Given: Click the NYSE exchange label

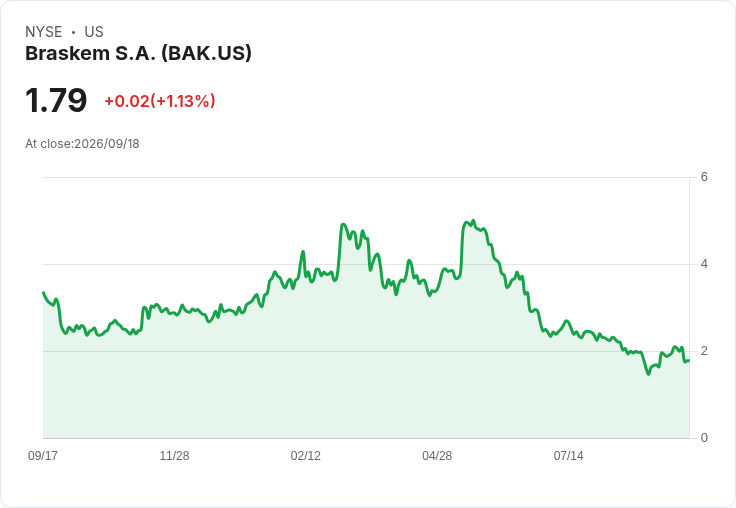Looking at the screenshot, I should tap(44, 32).
